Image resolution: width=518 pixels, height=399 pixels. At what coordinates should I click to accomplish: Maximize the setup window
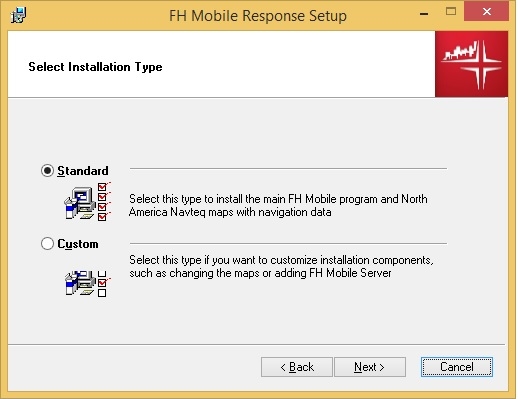tap(451, 12)
